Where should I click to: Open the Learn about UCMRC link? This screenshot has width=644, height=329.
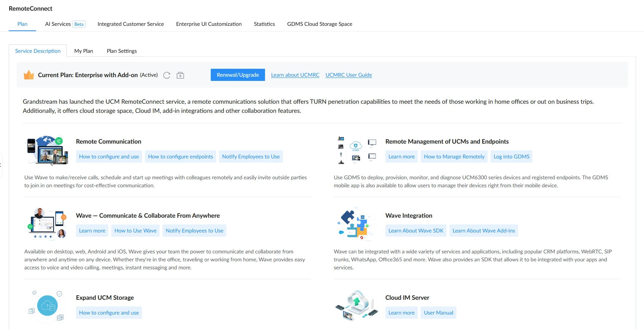[x=295, y=75]
